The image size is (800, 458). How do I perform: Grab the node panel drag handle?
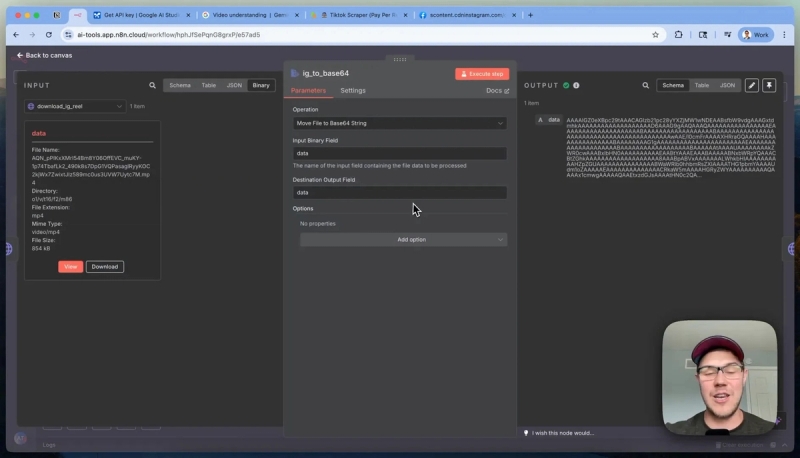coord(400,60)
